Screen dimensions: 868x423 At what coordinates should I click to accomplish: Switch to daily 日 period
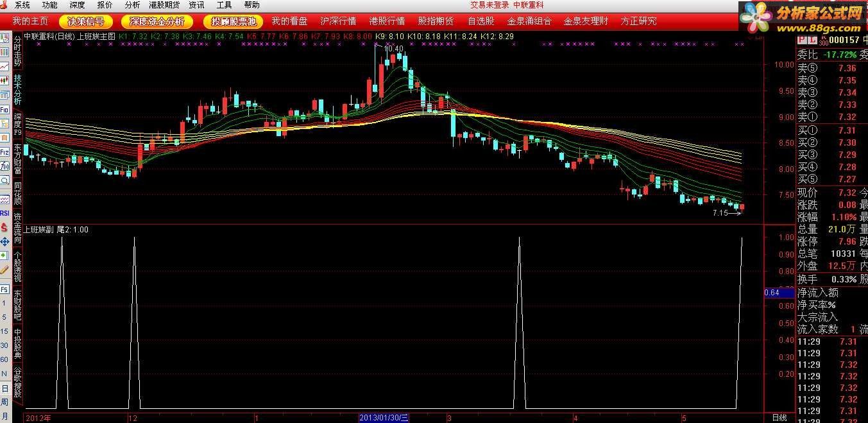tap(5, 388)
